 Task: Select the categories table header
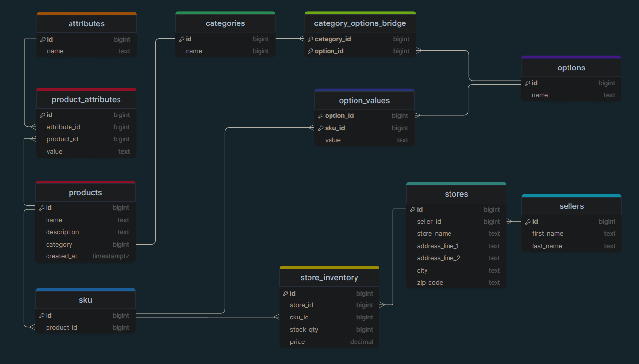point(225,23)
